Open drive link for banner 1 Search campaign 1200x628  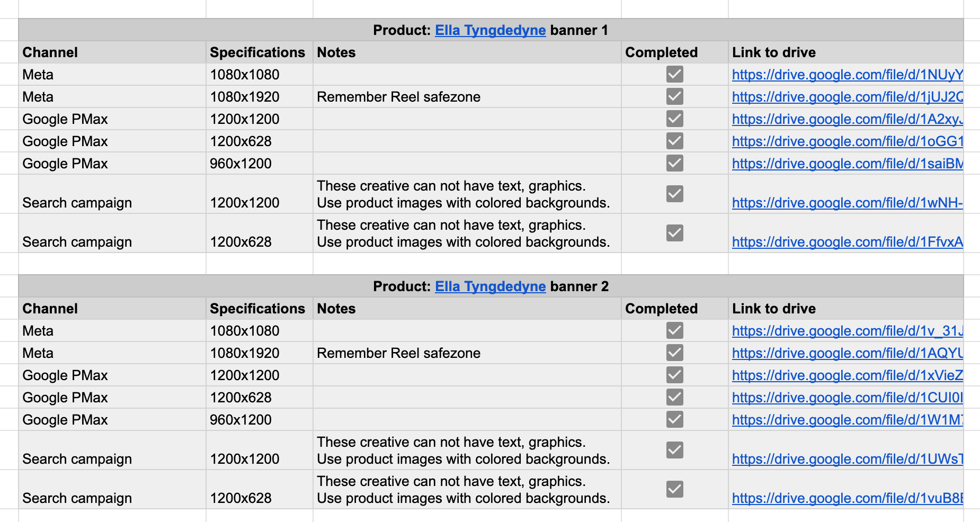(847, 242)
